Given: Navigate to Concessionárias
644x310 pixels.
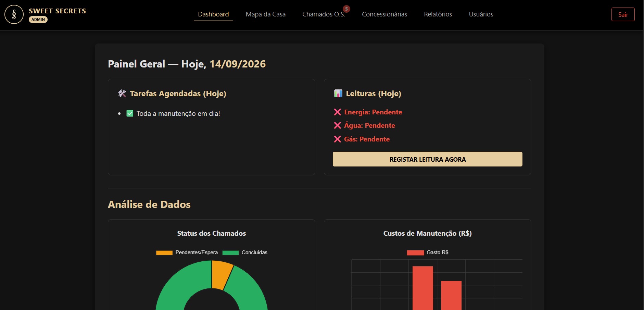Looking at the screenshot, I should coord(384,14).
